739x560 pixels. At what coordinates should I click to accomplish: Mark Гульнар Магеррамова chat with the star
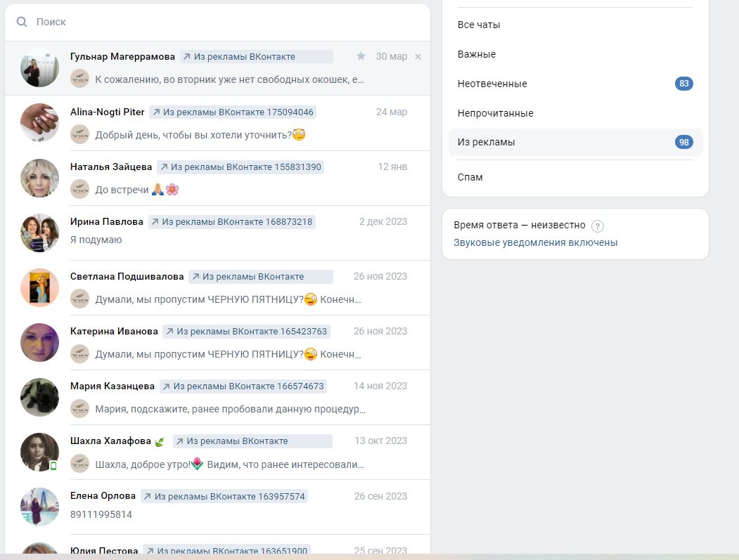361,56
